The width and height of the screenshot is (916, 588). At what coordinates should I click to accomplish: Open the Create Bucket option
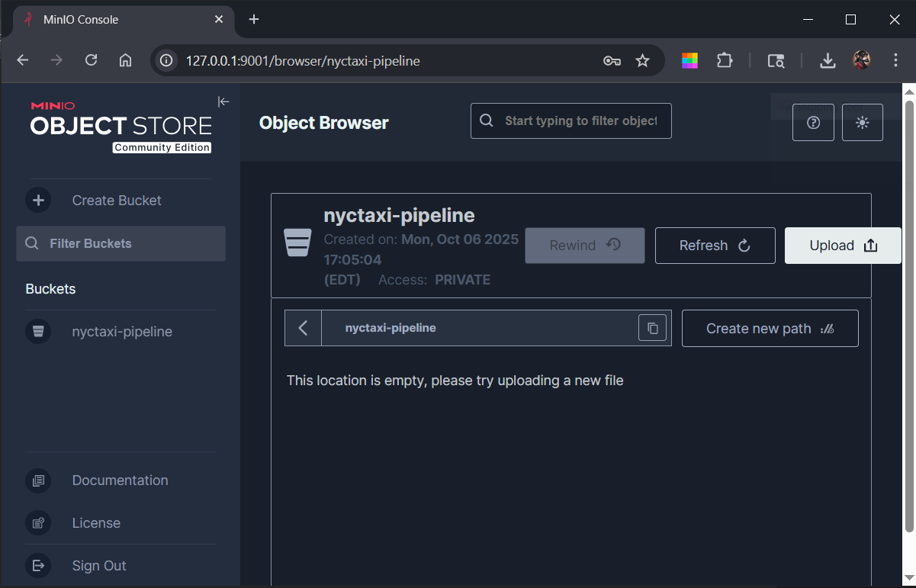(x=117, y=201)
